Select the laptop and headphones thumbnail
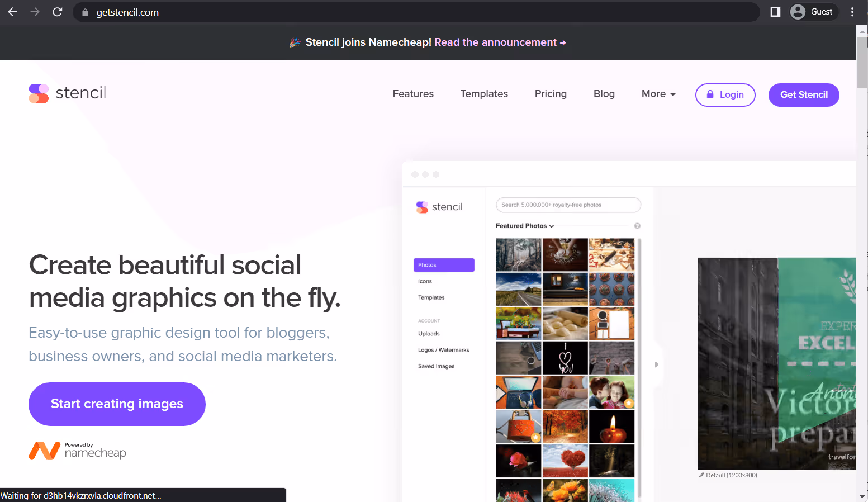This screenshot has height=502, width=868. [x=519, y=392]
